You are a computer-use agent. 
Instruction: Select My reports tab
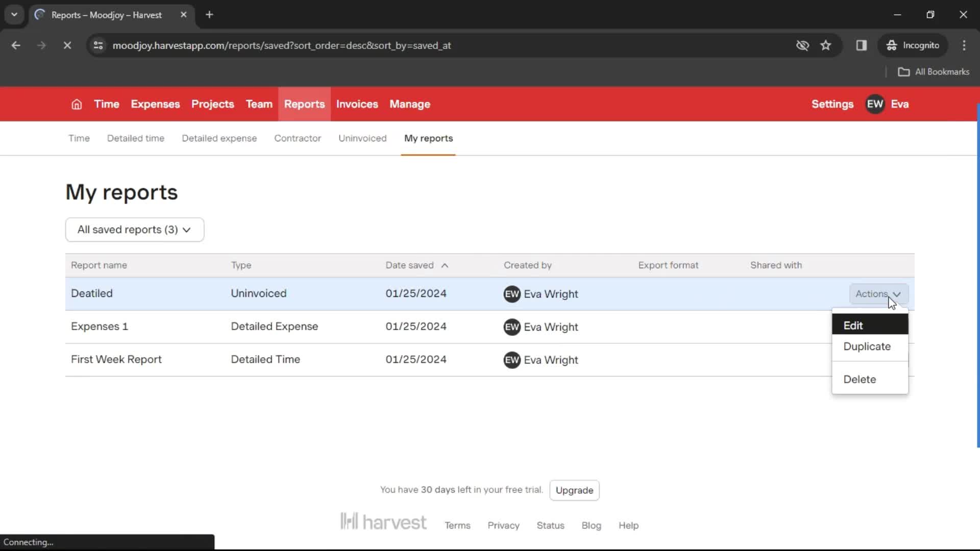click(428, 138)
